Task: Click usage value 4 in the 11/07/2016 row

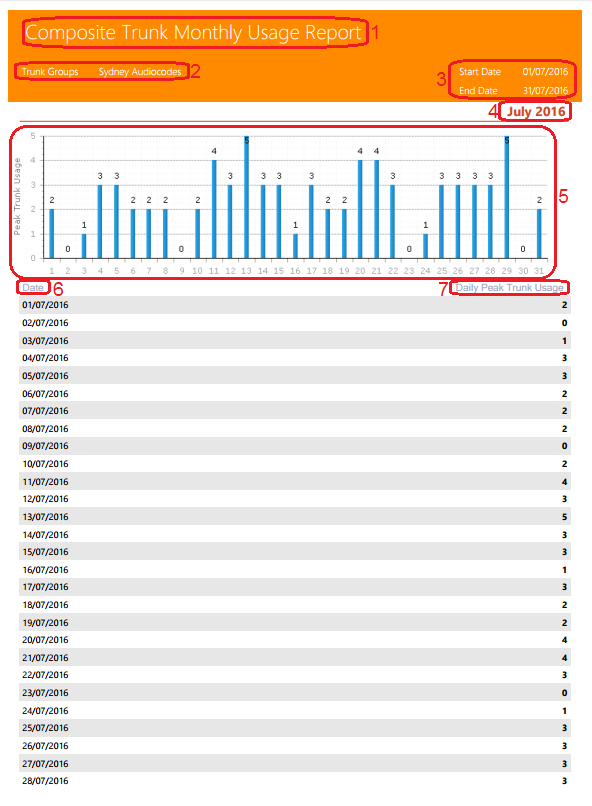Action: tap(564, 482)
